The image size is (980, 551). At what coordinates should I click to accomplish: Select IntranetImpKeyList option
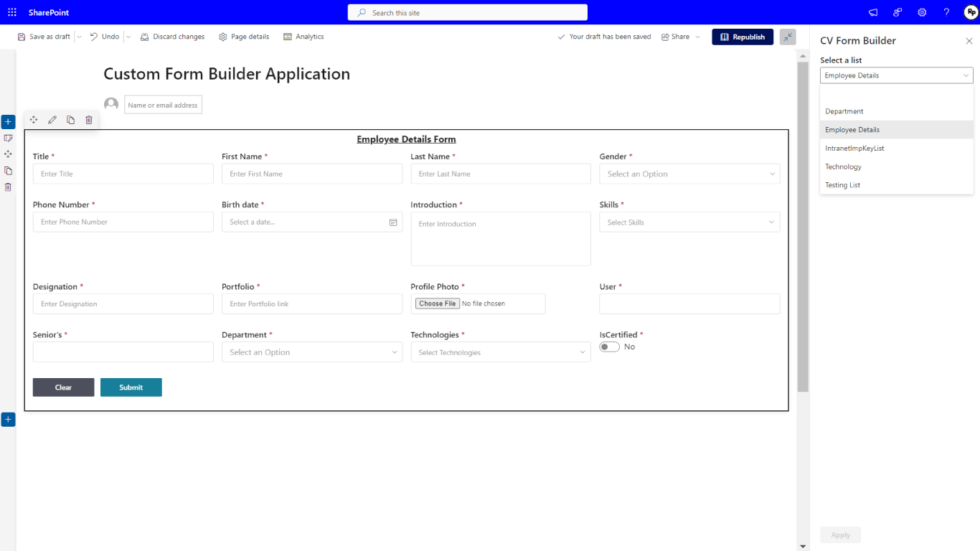tap(897, 149)
